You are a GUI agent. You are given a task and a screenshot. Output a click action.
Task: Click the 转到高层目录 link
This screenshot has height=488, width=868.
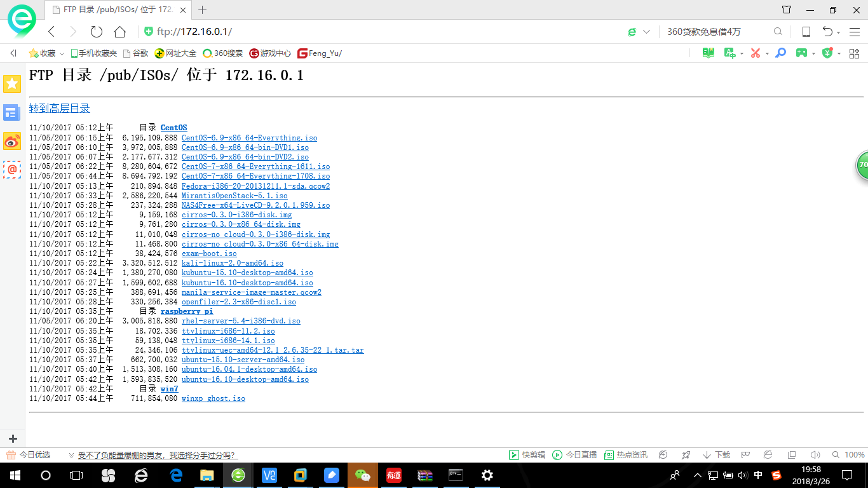coord(60,109)
